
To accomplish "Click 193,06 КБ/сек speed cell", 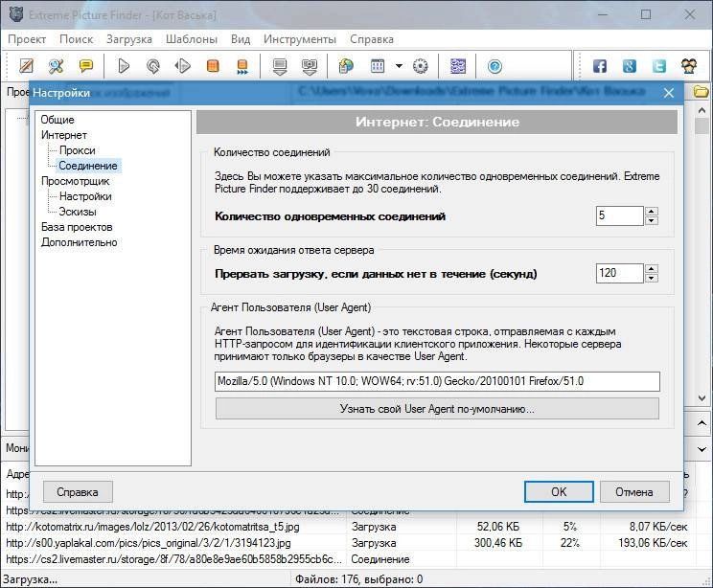I will (x=653, y=543).
